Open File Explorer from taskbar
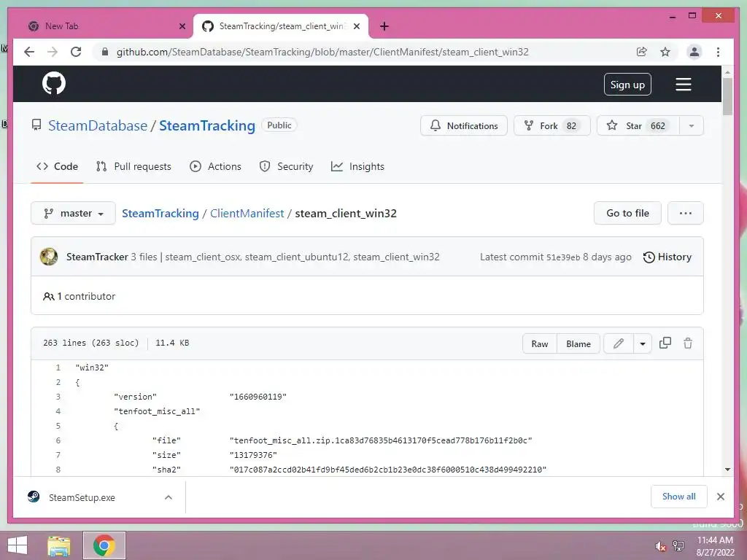The image size is (747, 560). (59, 545)
